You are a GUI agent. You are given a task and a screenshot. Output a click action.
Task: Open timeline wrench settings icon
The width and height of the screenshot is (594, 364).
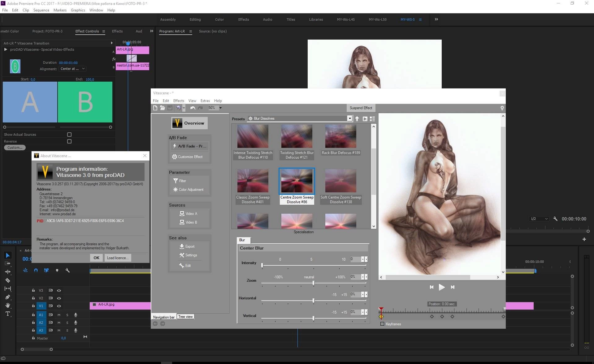click(x=67, y=270)
